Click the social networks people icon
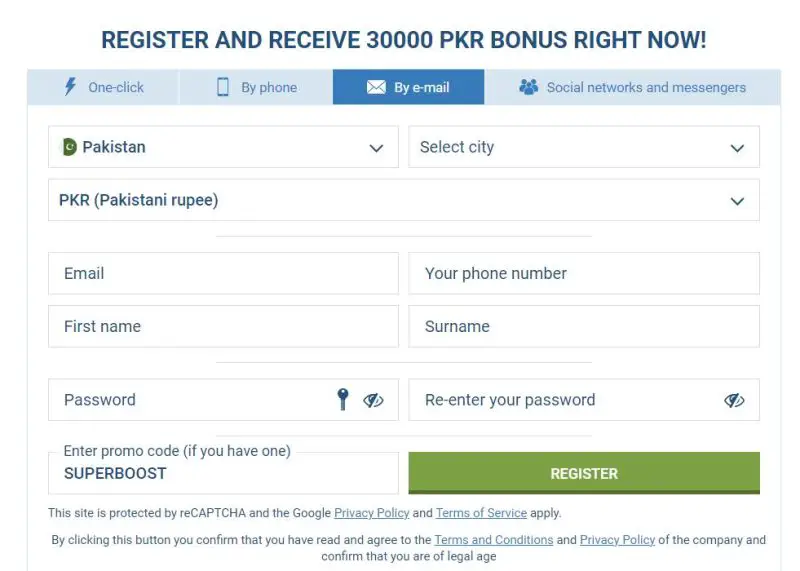The image size is (800, 571). (529, 87)
